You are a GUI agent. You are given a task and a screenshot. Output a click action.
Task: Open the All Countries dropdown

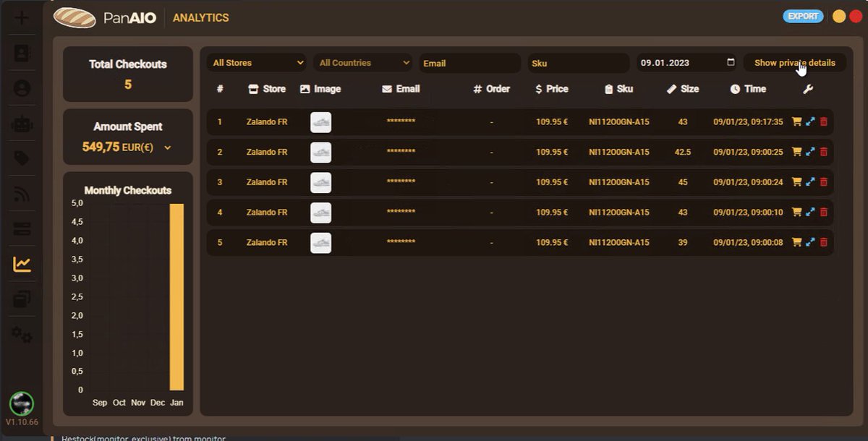(x=364, y=63)
